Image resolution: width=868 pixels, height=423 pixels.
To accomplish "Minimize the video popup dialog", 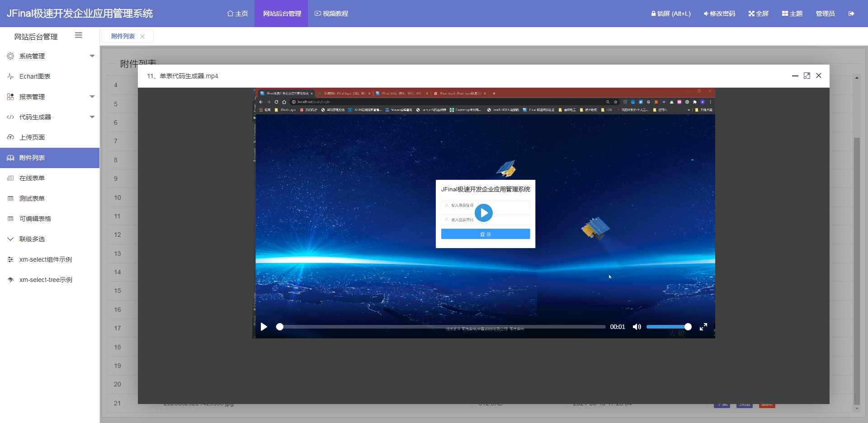I will [x=795, y=76].
